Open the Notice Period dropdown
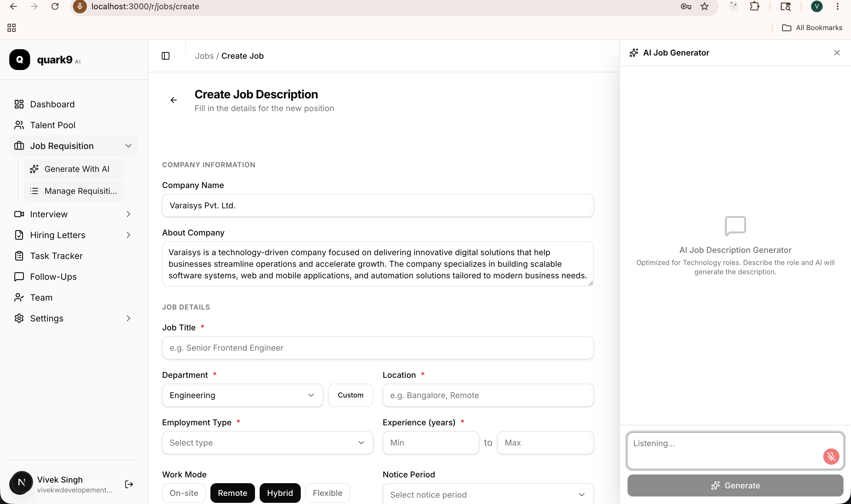 click(x=488, y=494)
